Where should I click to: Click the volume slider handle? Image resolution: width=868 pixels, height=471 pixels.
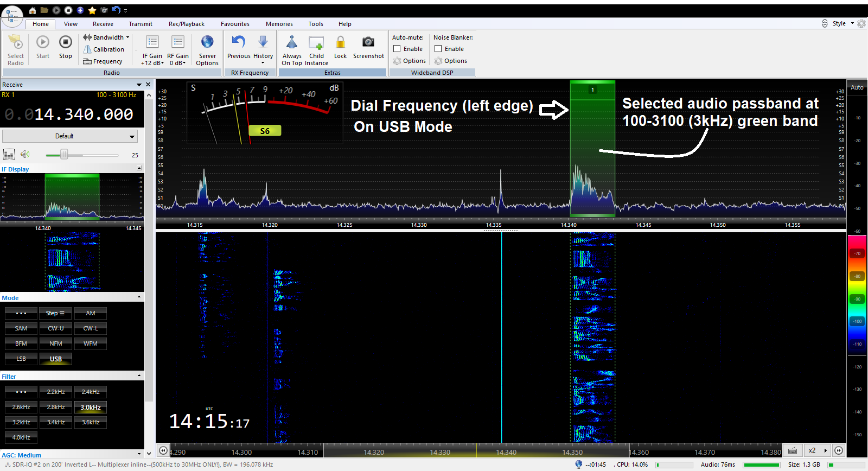(64, 155)
